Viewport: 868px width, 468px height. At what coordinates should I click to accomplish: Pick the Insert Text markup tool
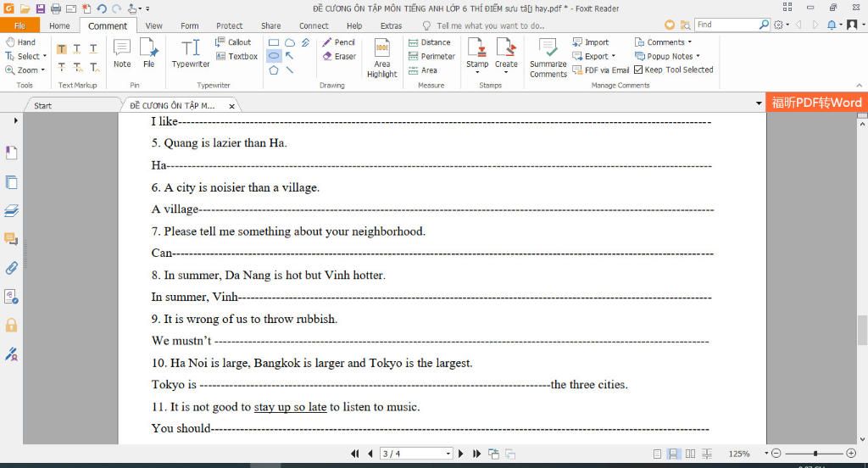click(95, 68)
